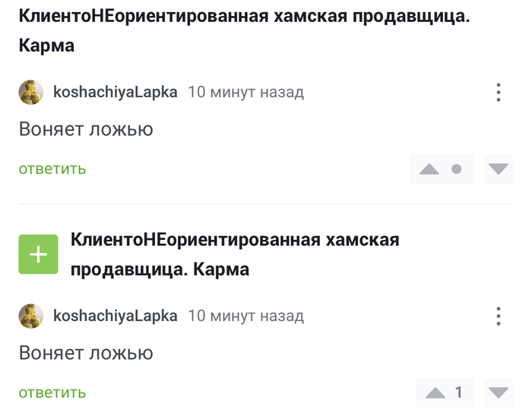
Task: Click the rating dot on top comment
Action: tap(457, 169)
